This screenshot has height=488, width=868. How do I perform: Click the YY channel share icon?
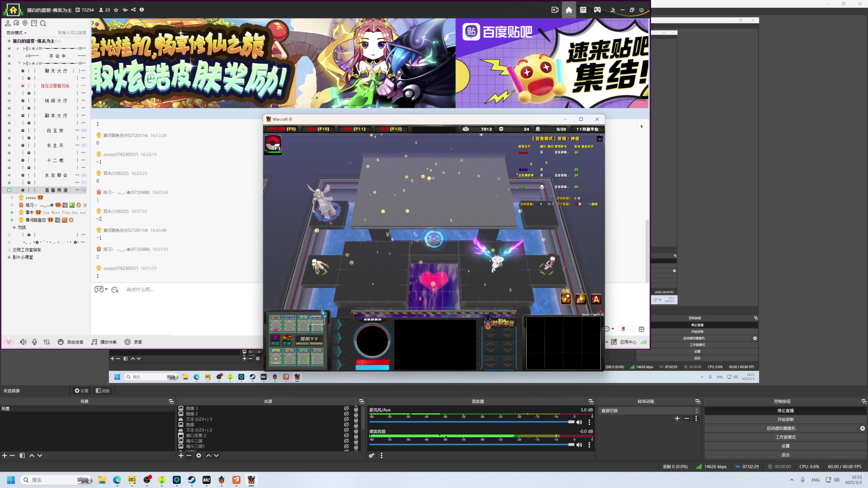(x=134, y=10)
